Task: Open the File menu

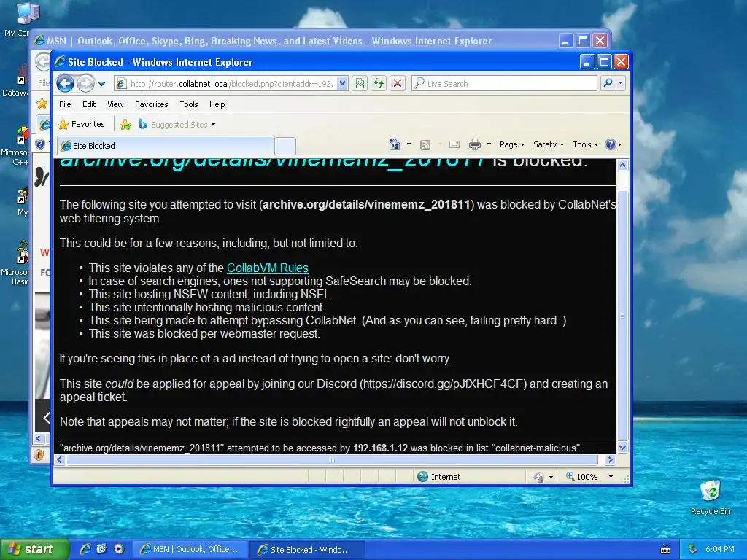Action: pos(65,104)
